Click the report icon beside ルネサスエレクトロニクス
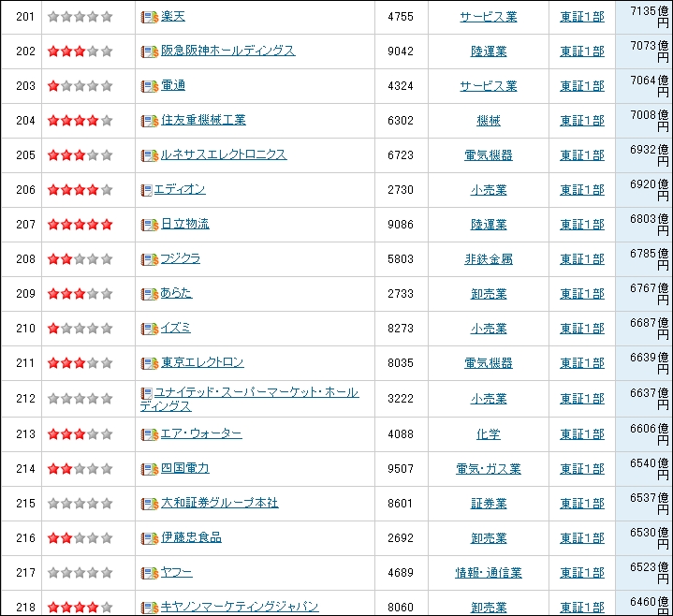This screenshot has width=673, height=616. (x=150, y=155)
